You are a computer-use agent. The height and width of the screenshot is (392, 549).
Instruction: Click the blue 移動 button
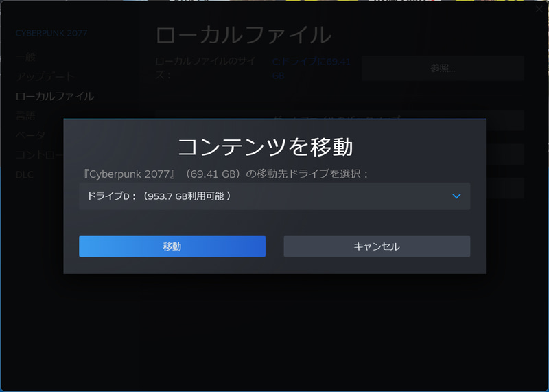coord(172,246)
